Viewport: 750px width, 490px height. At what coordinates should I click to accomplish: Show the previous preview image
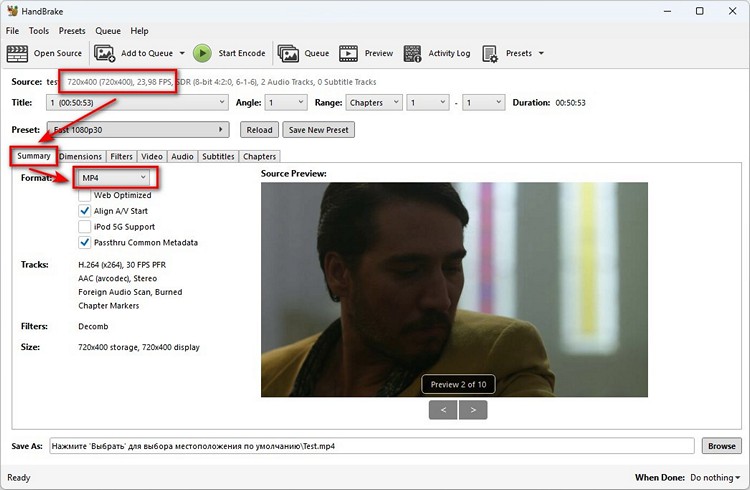point(443,410)
